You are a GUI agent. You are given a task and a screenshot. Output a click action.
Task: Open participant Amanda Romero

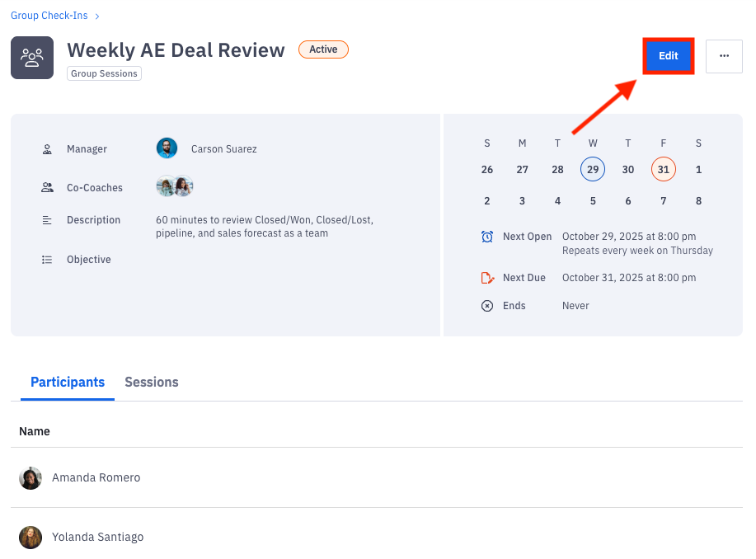coord(96,478)
